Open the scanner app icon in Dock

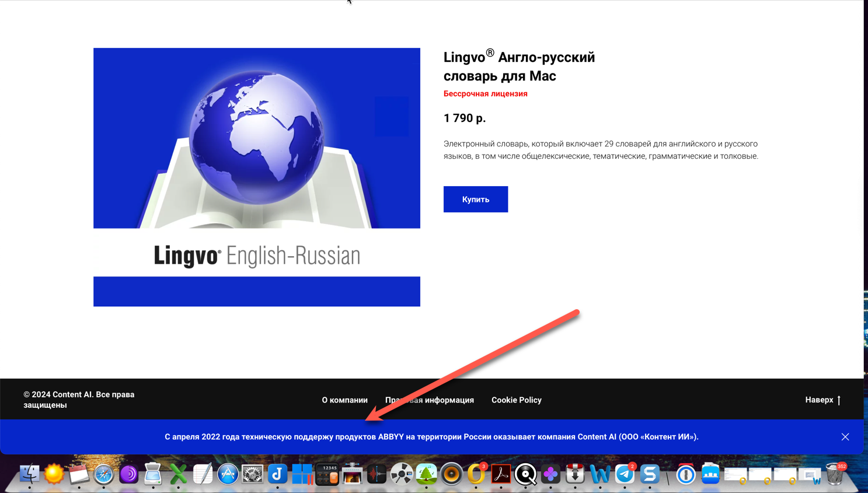coord(153,474)
